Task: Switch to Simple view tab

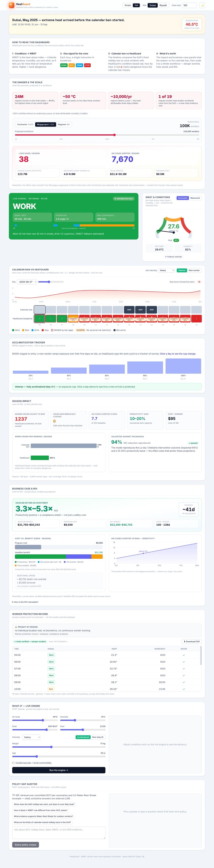Action: (128, 5)
